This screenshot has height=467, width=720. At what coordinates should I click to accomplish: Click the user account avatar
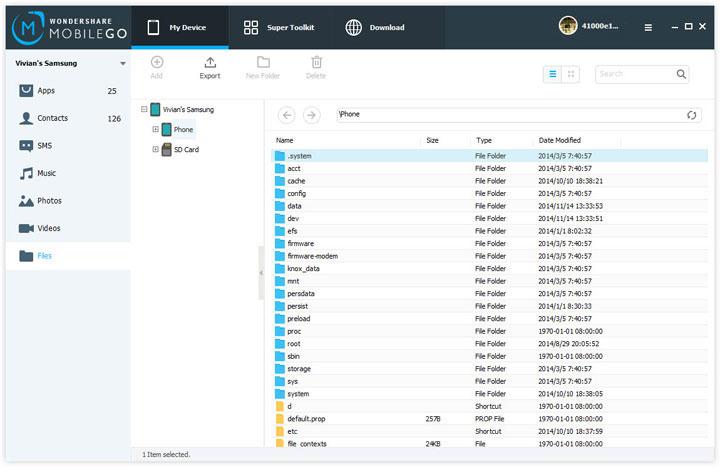click(568, 26)
